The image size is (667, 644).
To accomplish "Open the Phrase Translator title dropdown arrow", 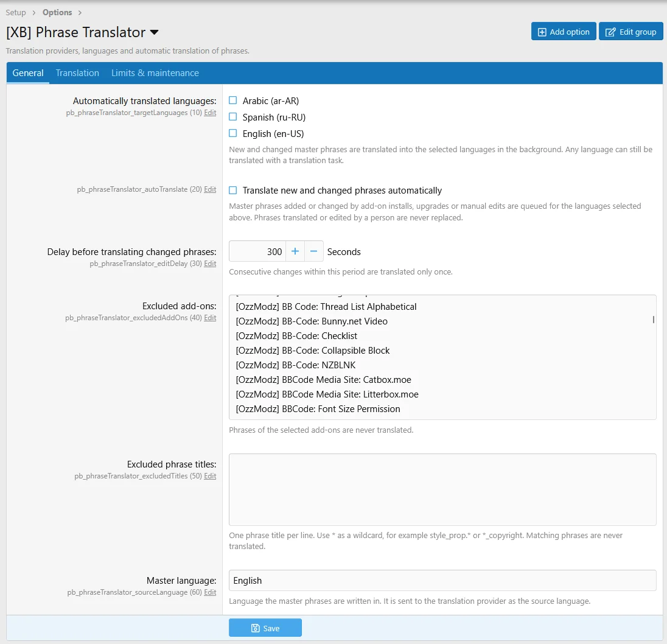I will click(155, 32).
